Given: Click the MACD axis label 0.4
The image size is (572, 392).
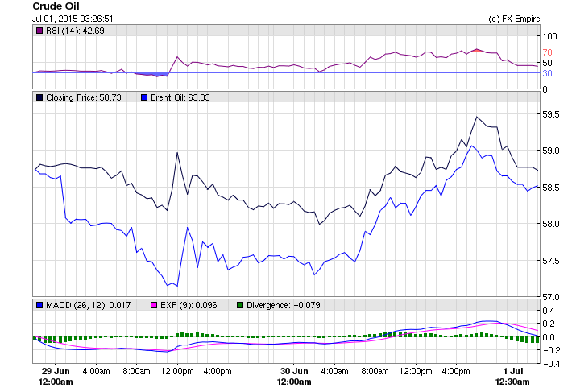Looking at the screenshot, I should click(549, 311).
